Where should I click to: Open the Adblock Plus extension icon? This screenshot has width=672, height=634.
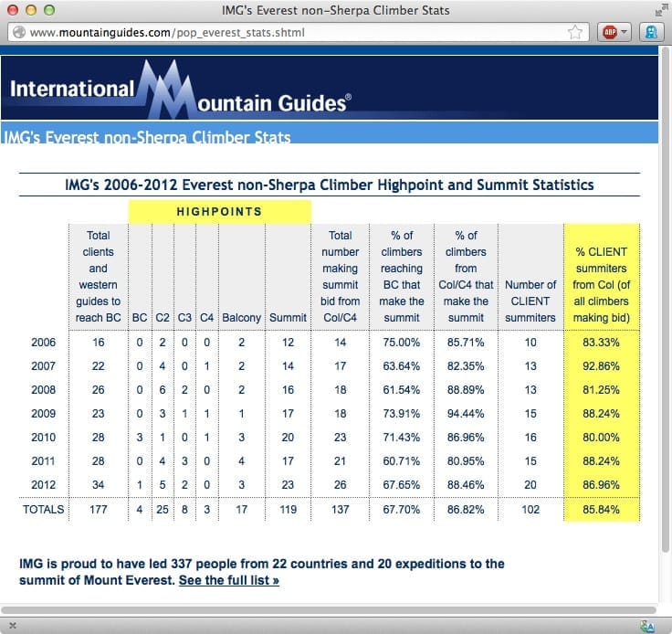tap(609, 32)
